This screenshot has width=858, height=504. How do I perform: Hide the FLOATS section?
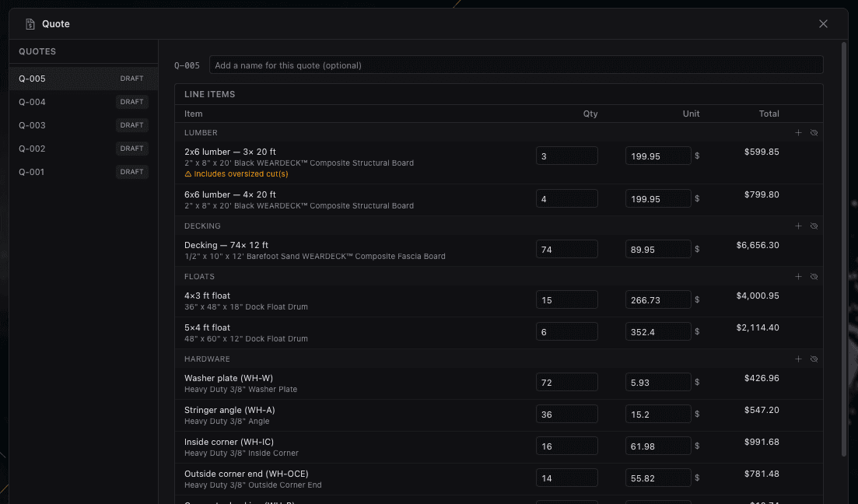point(814,277)
